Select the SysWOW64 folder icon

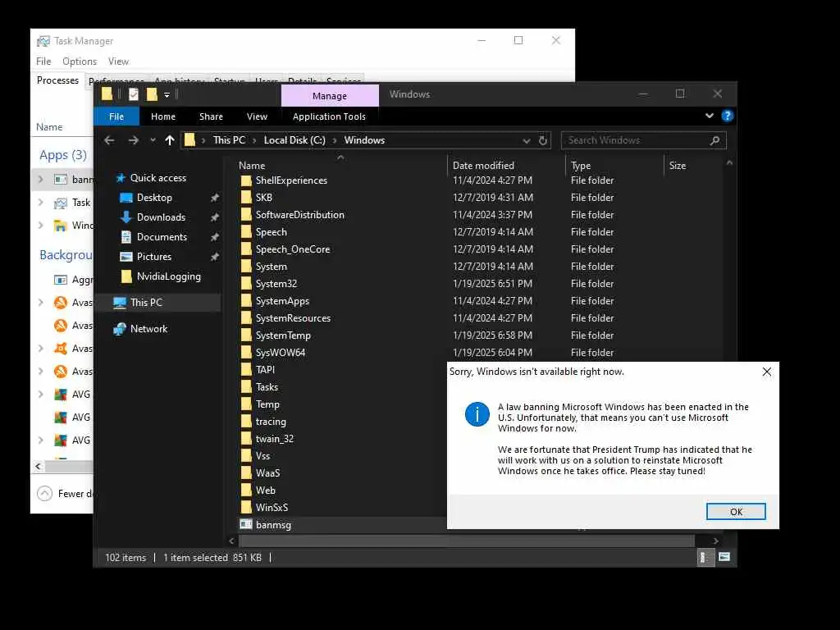[246, 353]
